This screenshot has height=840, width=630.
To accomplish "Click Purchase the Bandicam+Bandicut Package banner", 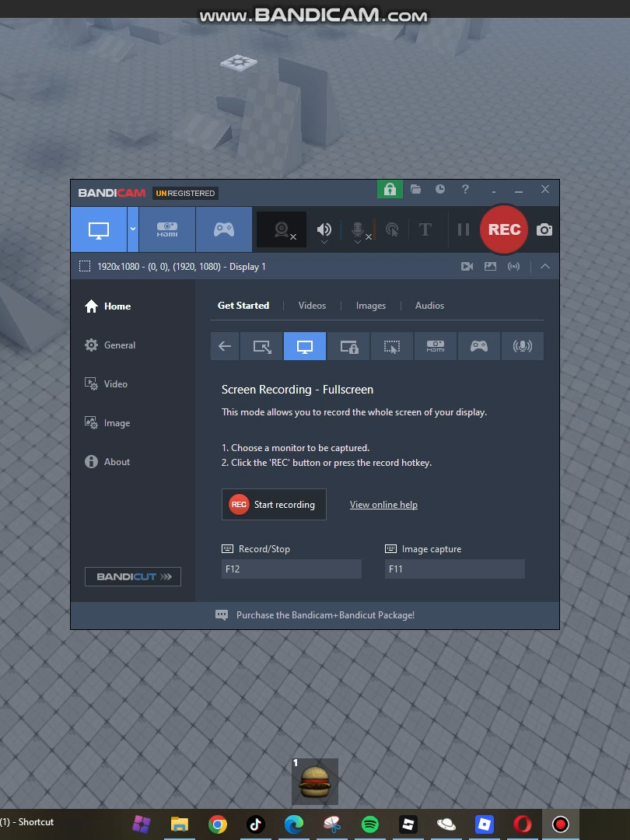I will [315, 615].
